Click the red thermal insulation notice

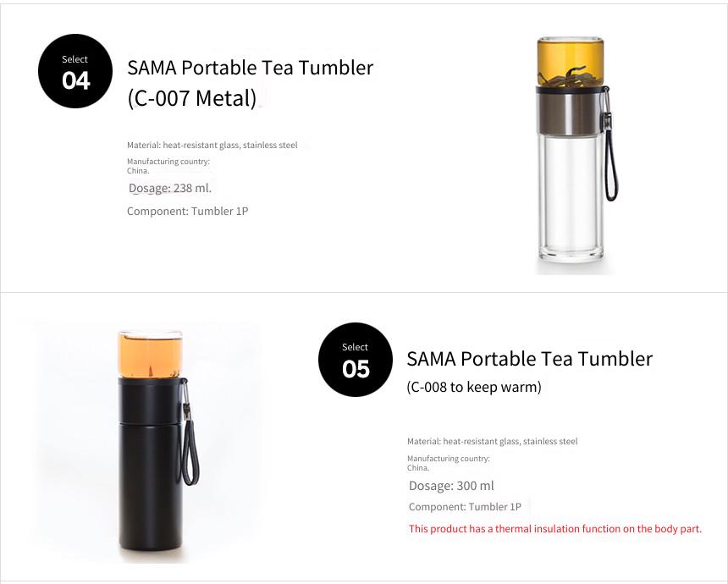point(555,529)
